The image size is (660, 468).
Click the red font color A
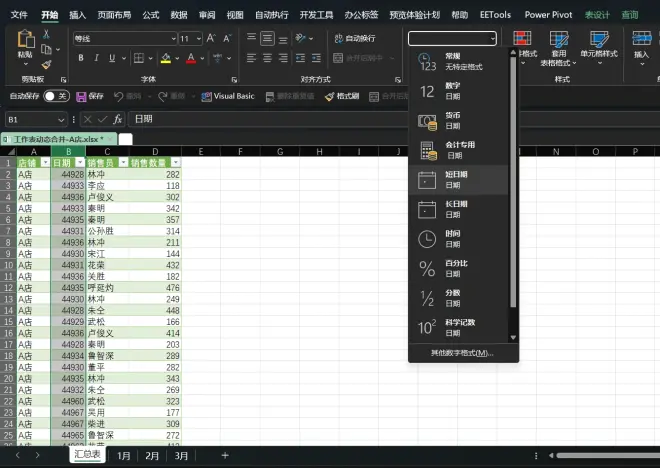click(191, 58)
